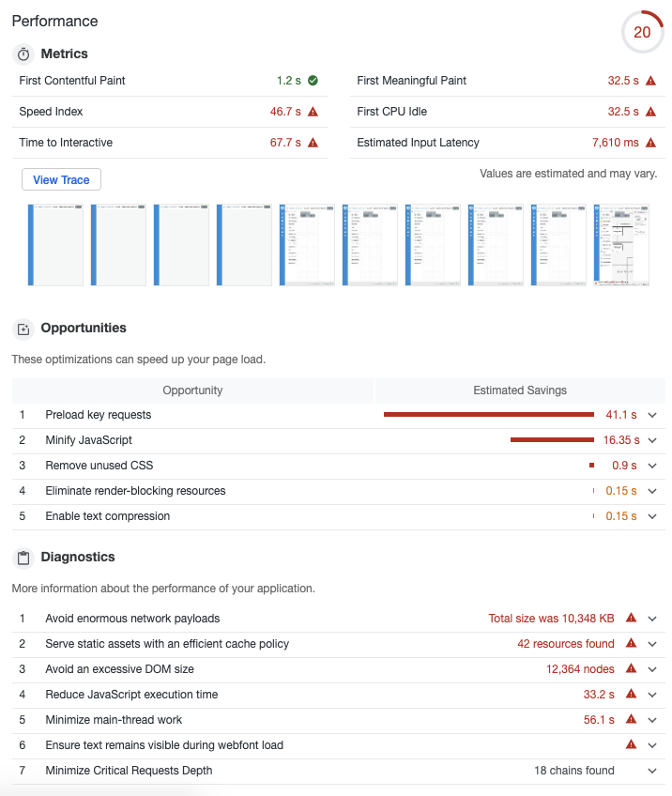
Task: Click the stopwatch icon beside Metrics
Action: [23, 54]
